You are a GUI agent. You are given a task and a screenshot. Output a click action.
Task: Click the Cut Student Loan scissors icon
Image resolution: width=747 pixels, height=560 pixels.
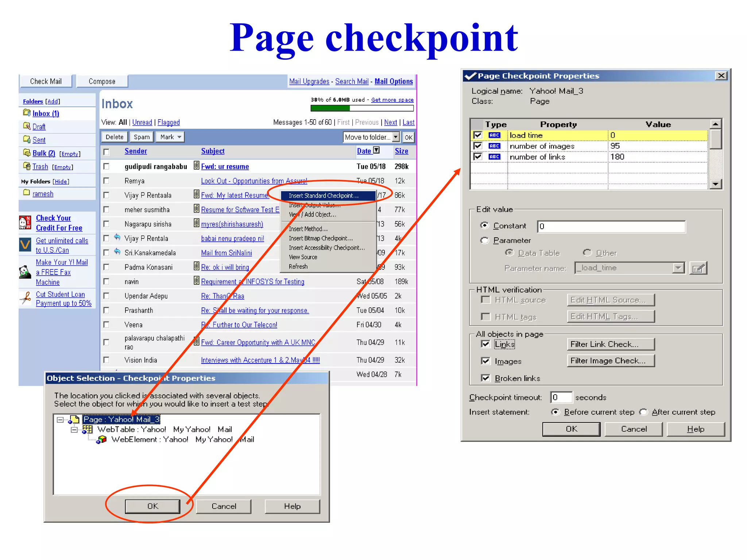25,298
